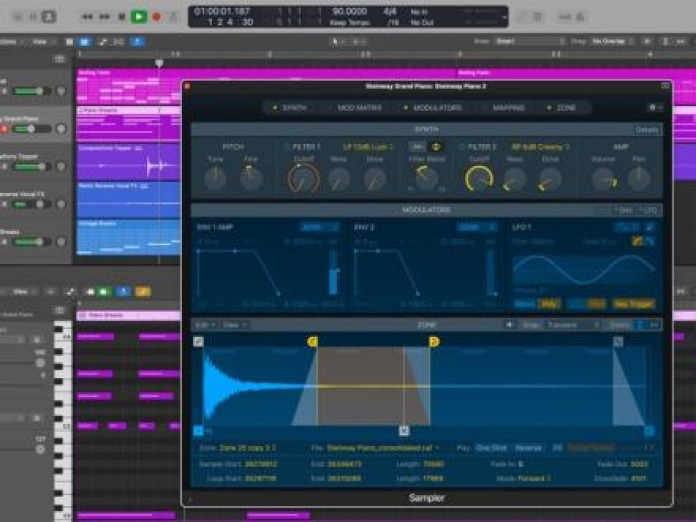
Task: Click the Filter 1 Reso knob
Action: click(339, 179)
